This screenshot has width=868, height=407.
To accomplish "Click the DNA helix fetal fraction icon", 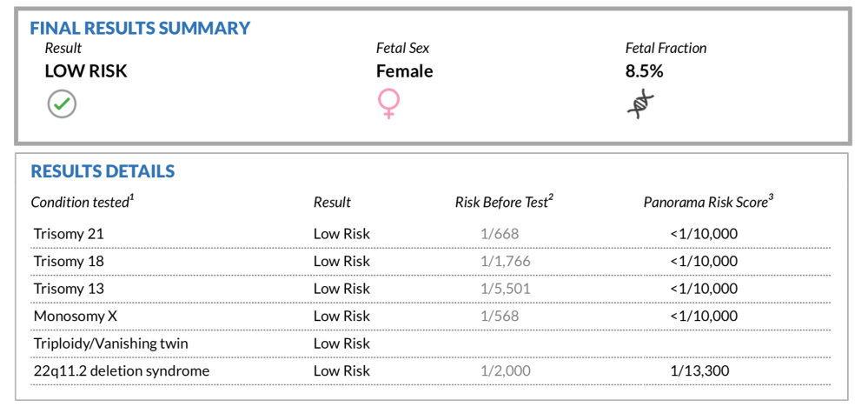I will [641, 103].
